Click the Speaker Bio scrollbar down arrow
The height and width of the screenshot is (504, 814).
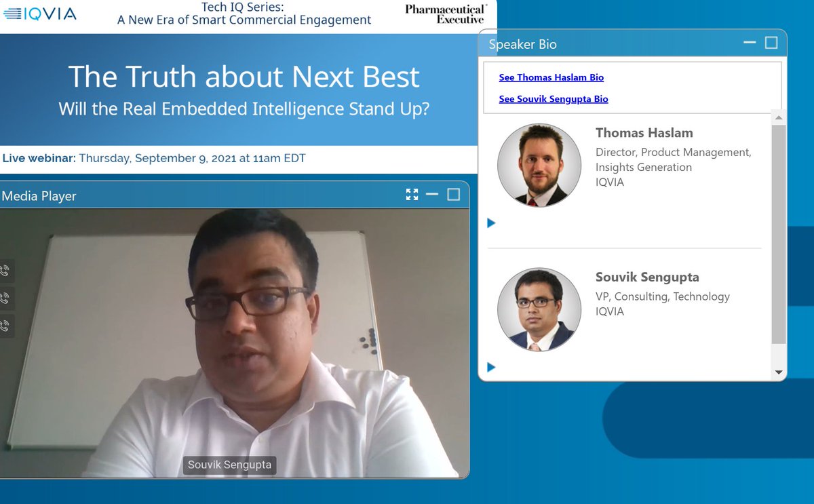click(x=779, y=372)
